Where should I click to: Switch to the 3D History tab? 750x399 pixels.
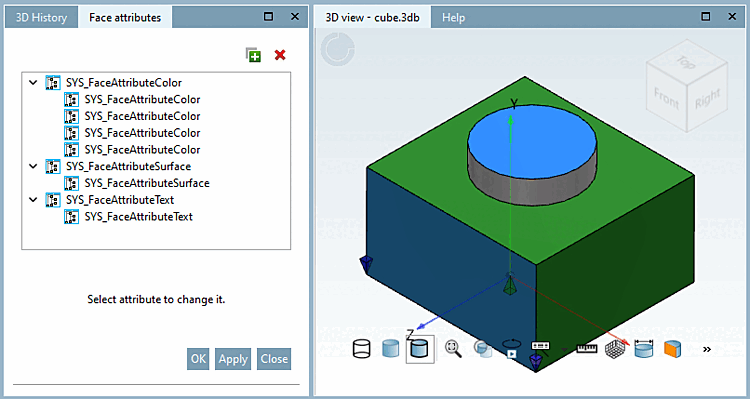click(x=41, y=18)
